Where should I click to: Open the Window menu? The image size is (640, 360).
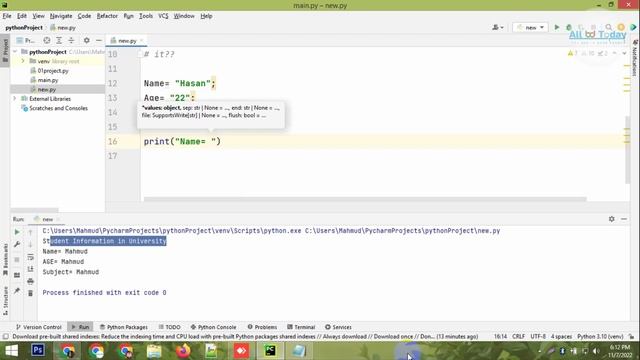pos(184,16)
